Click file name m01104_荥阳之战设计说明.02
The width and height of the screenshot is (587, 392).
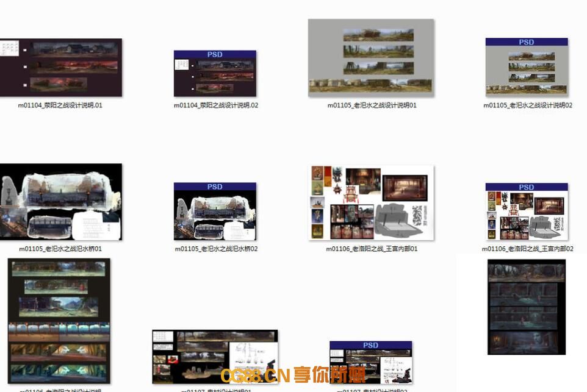[216, 105]
